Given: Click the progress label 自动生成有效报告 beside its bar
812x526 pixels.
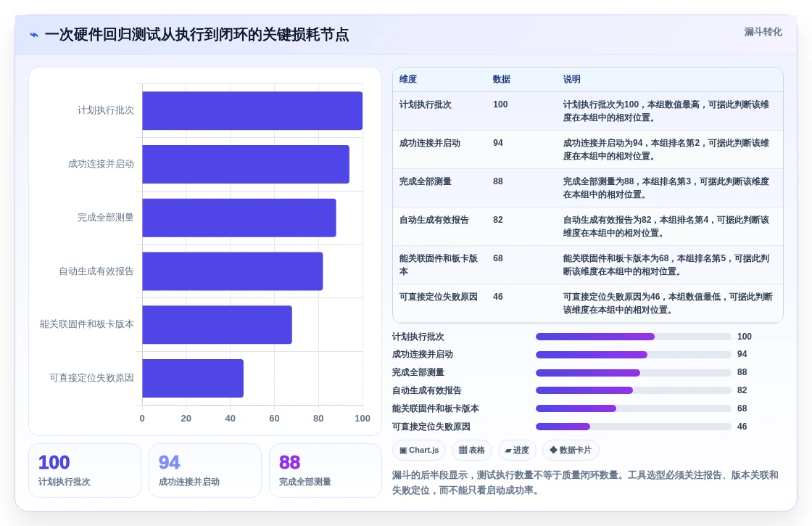Looking at the screenshot, I should [427, 391].
